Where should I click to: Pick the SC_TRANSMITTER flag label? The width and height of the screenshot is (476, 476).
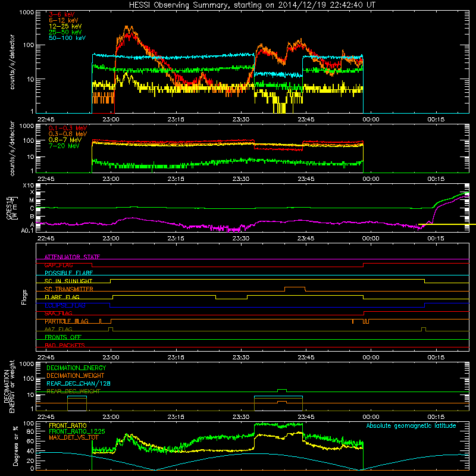68,289
